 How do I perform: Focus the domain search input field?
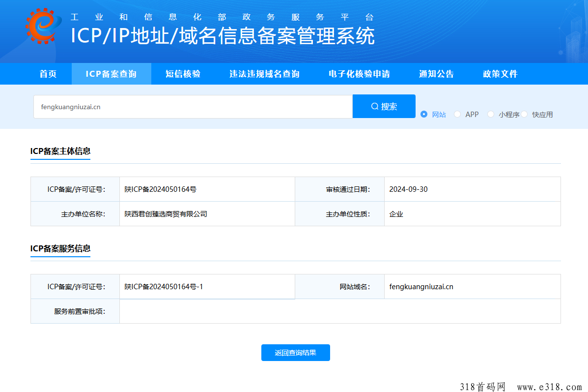pyautogui.click(x=193, y=107)
